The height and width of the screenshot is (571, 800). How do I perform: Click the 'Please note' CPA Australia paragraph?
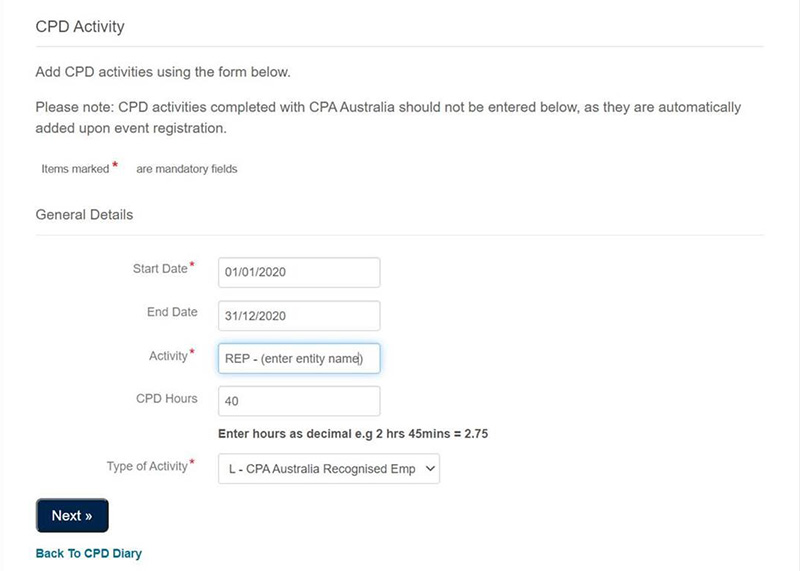coord(388,117)
